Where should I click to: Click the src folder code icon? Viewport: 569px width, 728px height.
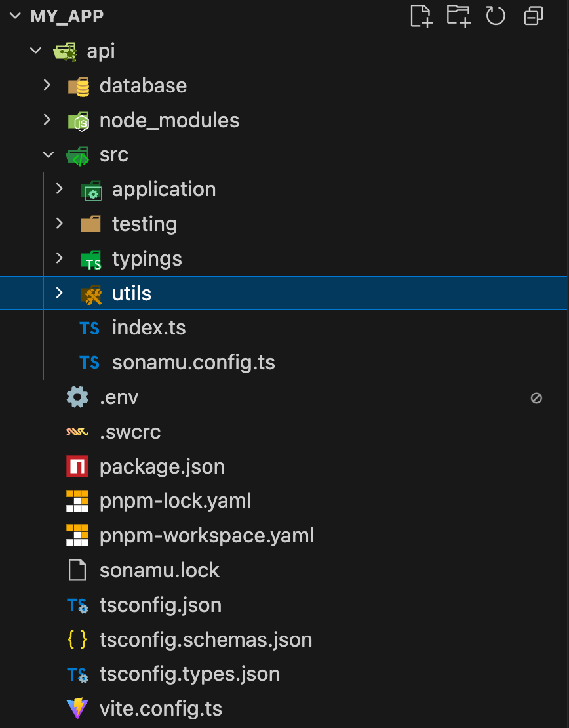tap(77, 155)
